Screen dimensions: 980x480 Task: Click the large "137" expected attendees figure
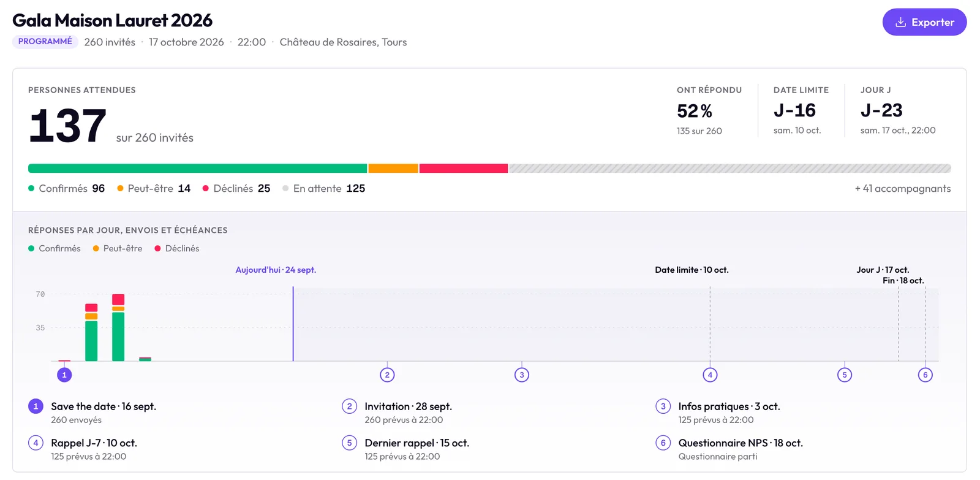(67, 126)
